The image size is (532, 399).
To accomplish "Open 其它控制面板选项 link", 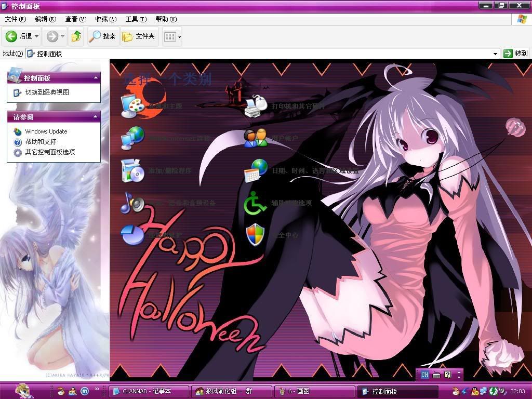I will [x=50, y=152].
